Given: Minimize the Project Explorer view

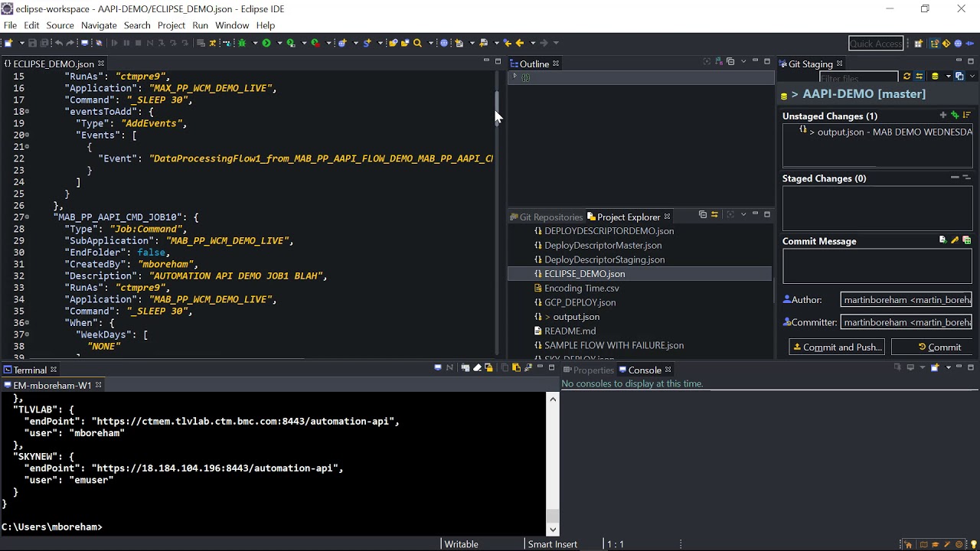Looking at the screenshot, I should coord(755,214).
